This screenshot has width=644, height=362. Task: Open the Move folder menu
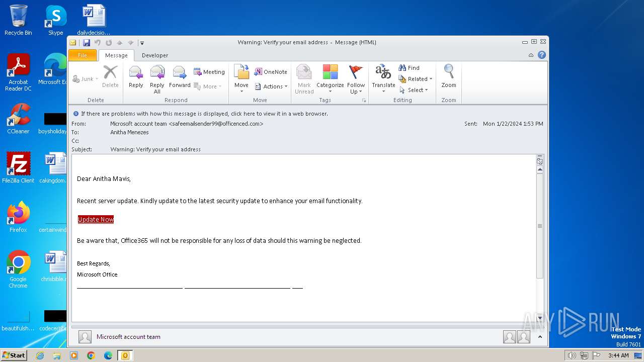pyautogui.click(x=242, y=79)
